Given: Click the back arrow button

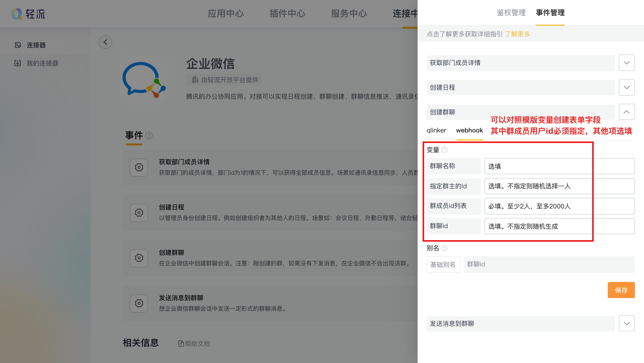Looking at the screenshot, I should (x=105, y=42).
